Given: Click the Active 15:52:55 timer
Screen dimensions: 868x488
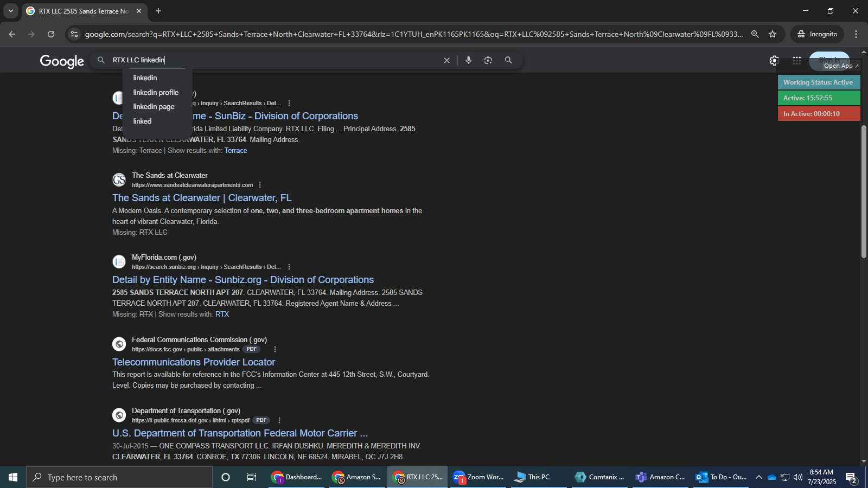Looking at the screenshot, I should click(819, 98).
